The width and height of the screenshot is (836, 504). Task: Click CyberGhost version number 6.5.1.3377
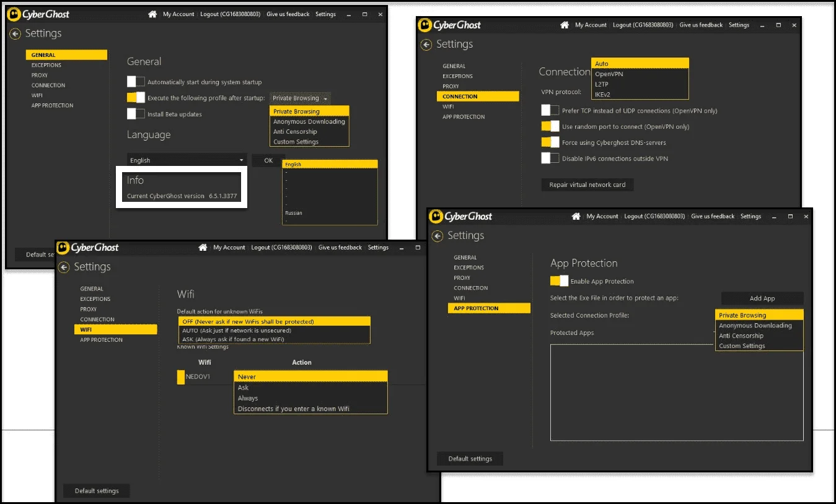(x=222, y=196)
